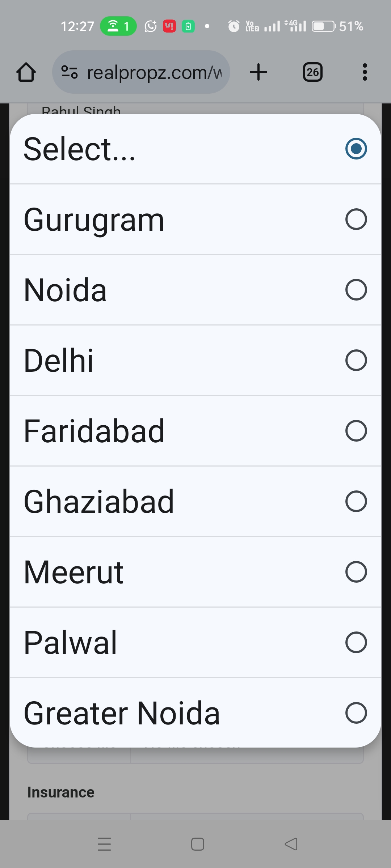
Task: Tap the Wi-Fi hotspot status indicator
Action: click(118, 26)
